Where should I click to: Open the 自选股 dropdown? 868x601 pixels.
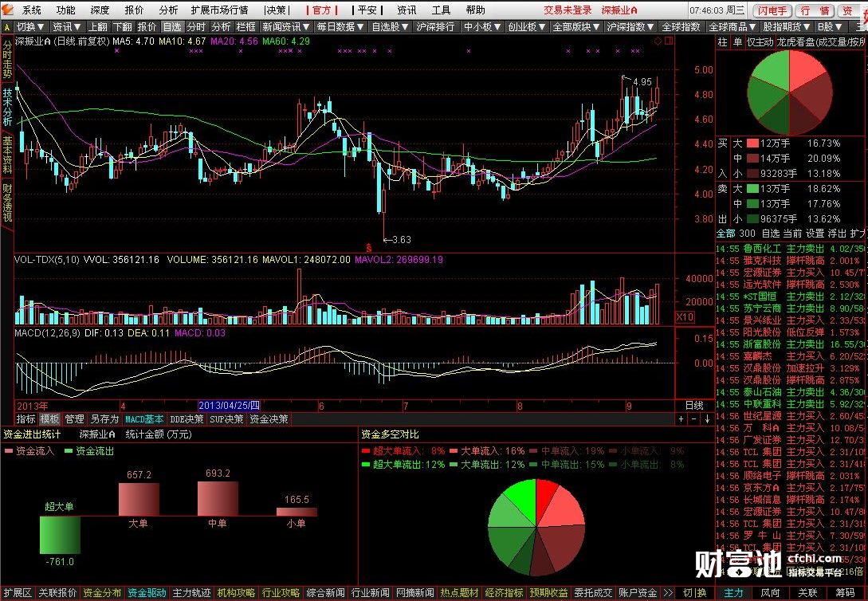391,26
